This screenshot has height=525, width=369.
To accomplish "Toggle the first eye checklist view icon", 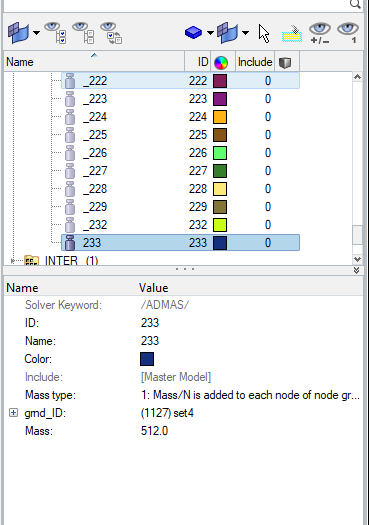I will click(55, 33).
